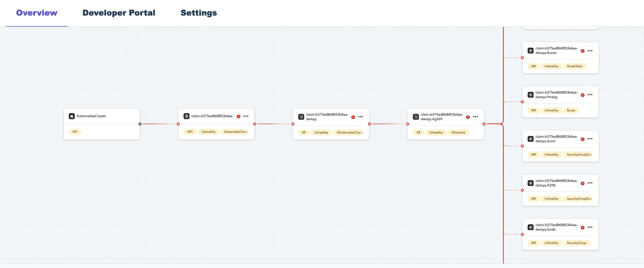Click the XRC claim stack icon

[186, 116]
